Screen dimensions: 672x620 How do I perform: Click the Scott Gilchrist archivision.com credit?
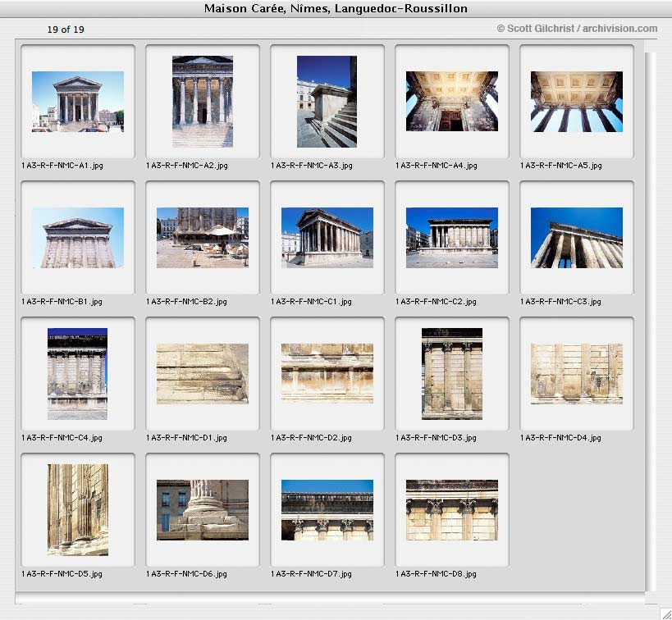577,29
